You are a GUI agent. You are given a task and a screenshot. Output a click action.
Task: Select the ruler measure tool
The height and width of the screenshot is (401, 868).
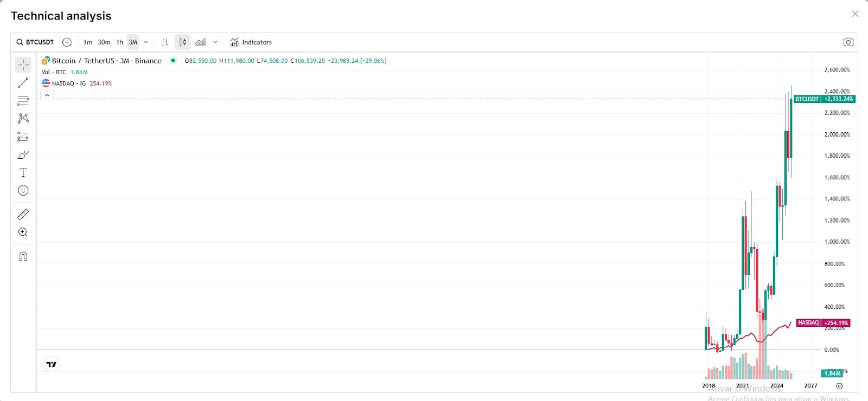pos(23,215)
